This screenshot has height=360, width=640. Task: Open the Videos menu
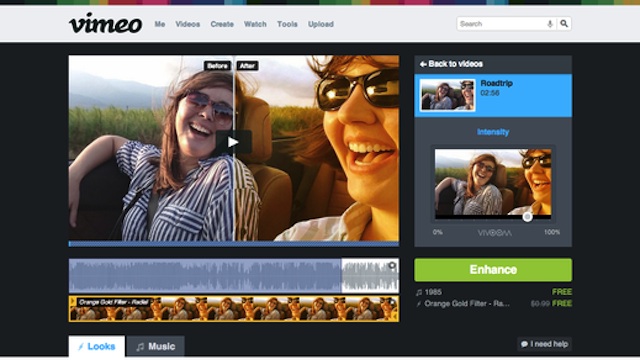[x=188, y=24]
